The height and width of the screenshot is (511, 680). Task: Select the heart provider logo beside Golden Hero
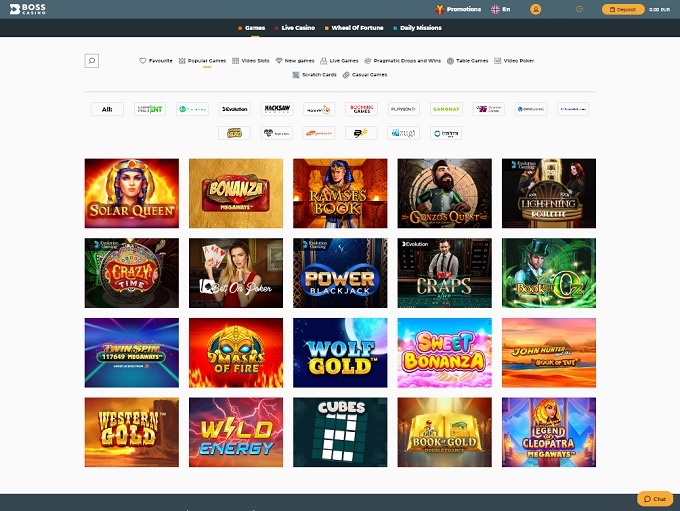[277, 133]
